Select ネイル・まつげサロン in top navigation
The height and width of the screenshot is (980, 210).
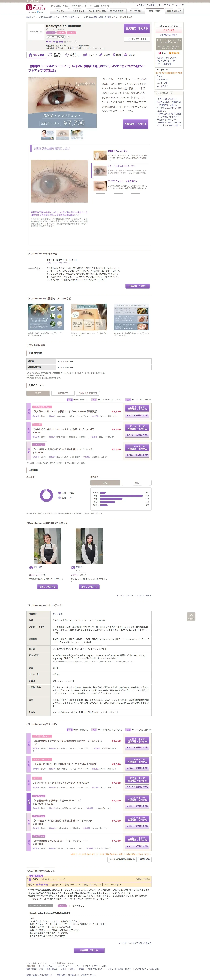[98, 11]
